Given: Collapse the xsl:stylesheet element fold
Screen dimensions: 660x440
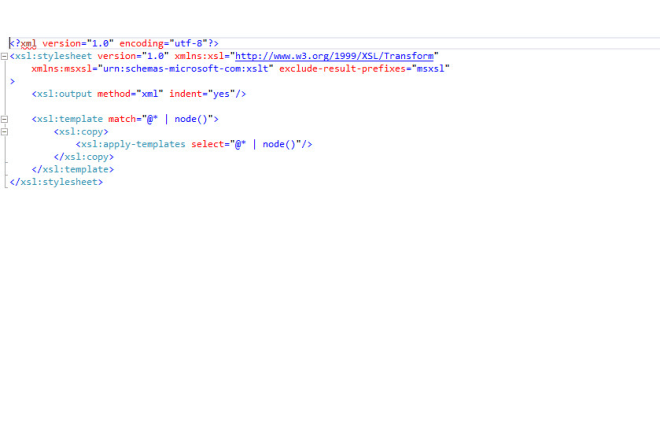Looking at the screenshot, I should (4, 56).
